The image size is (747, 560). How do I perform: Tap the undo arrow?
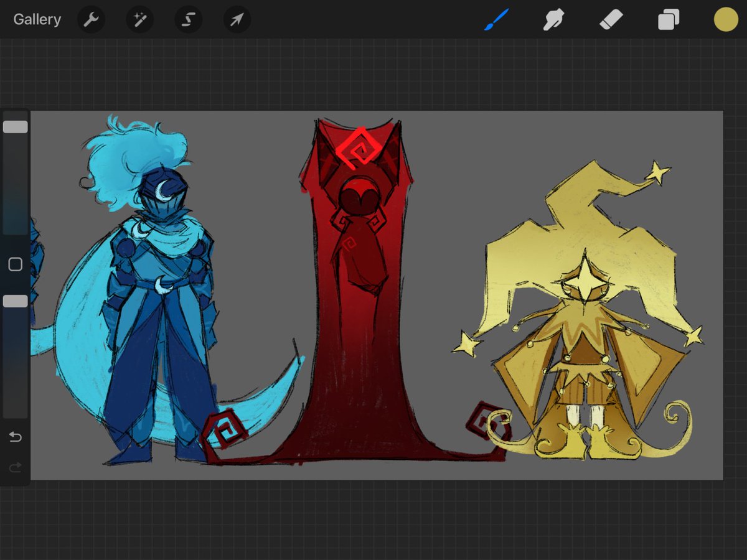coord(15,437)
